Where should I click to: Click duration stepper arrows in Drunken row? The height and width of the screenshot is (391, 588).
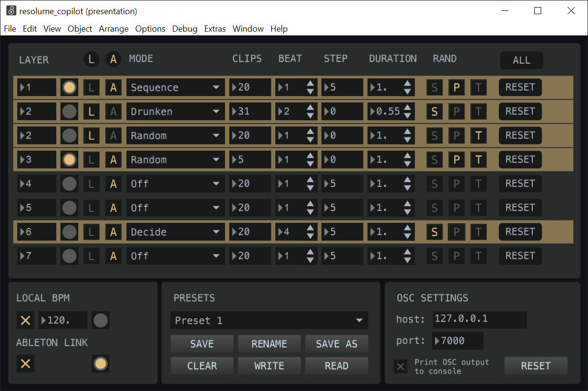407,111
